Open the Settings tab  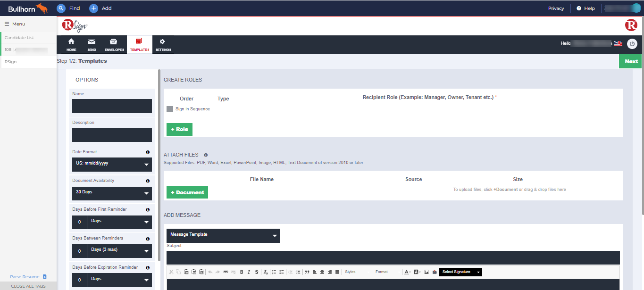tap(163, 44)
